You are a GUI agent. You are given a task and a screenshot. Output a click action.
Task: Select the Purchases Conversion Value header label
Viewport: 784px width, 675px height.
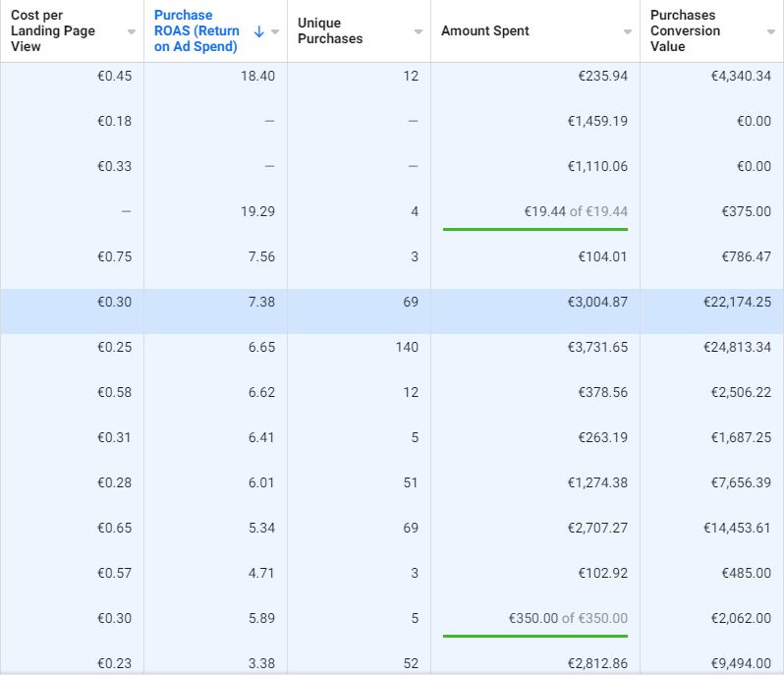coord(685,31)
